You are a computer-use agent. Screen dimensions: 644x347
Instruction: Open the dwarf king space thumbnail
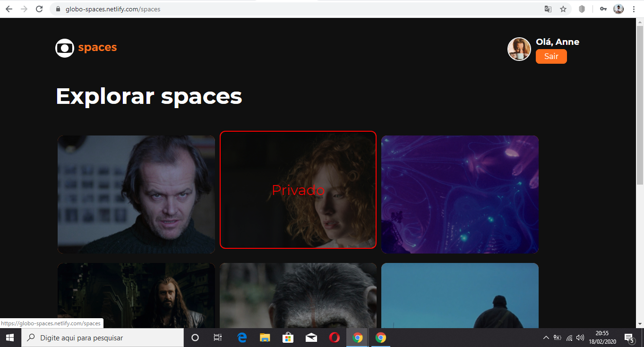pyautogui.click(x=136, y=296)
